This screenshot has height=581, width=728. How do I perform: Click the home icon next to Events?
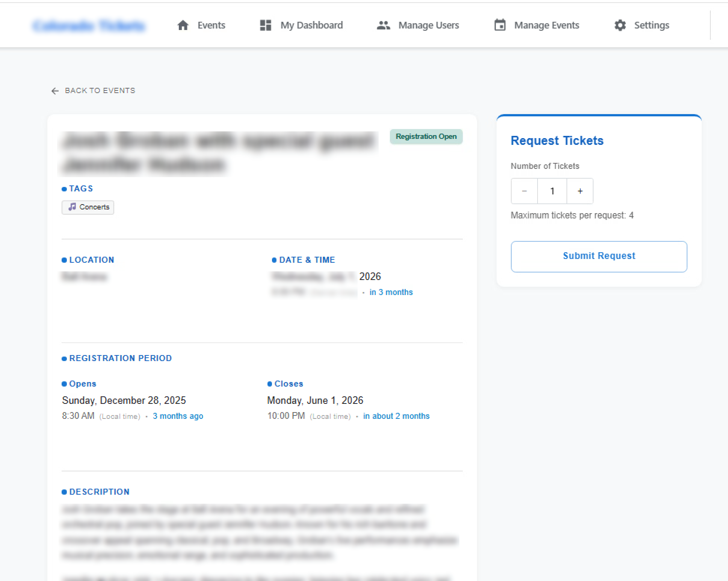(x=183, y=25)
